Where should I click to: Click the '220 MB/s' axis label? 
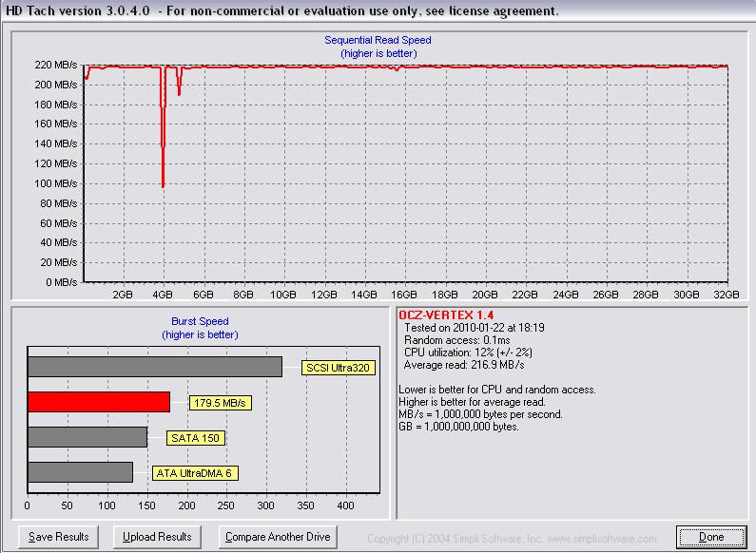(55, 65)
